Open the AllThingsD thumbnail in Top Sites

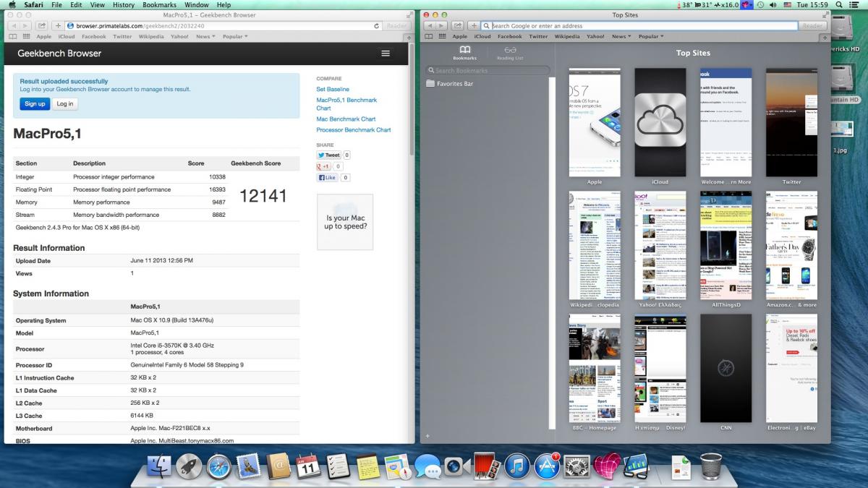726,245
